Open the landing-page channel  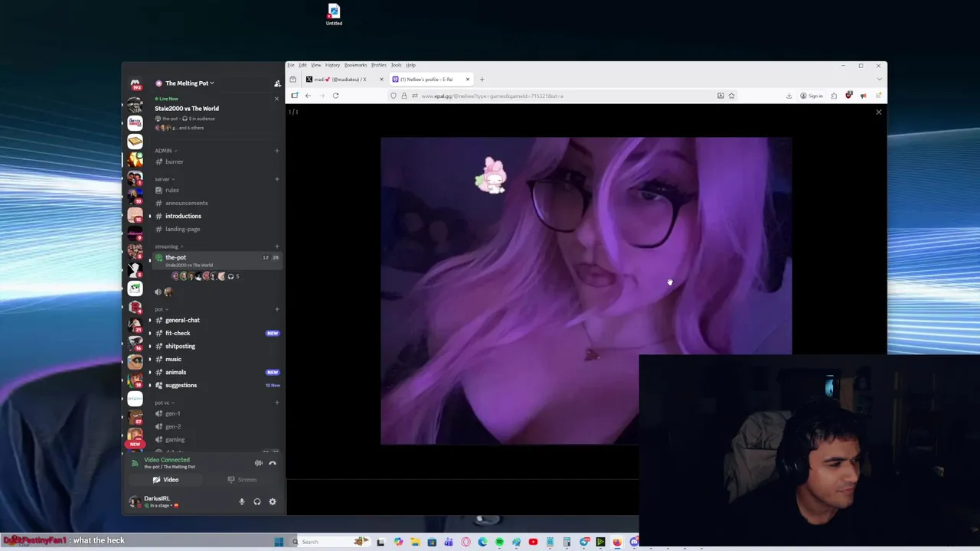tap(217, 229)
